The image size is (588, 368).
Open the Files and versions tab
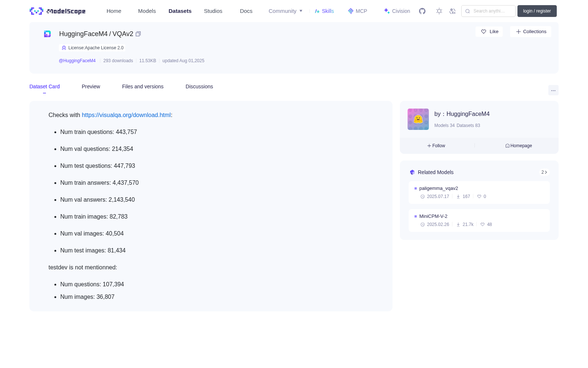pos(143,86)
